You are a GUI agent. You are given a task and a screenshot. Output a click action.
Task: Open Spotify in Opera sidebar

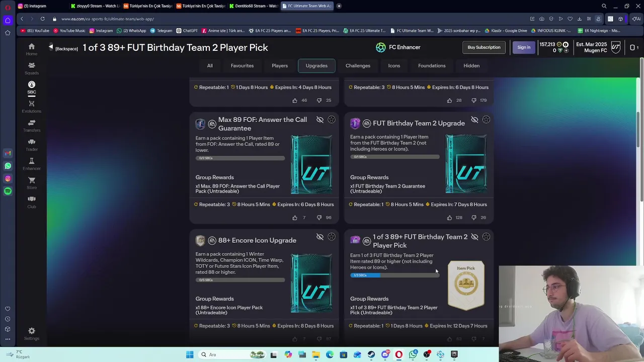8,191
